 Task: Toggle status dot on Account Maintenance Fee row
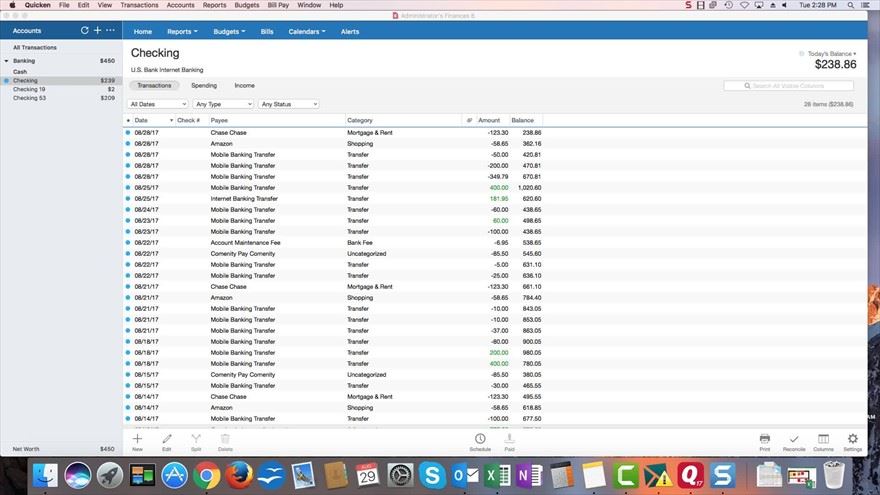pos(128,243)
